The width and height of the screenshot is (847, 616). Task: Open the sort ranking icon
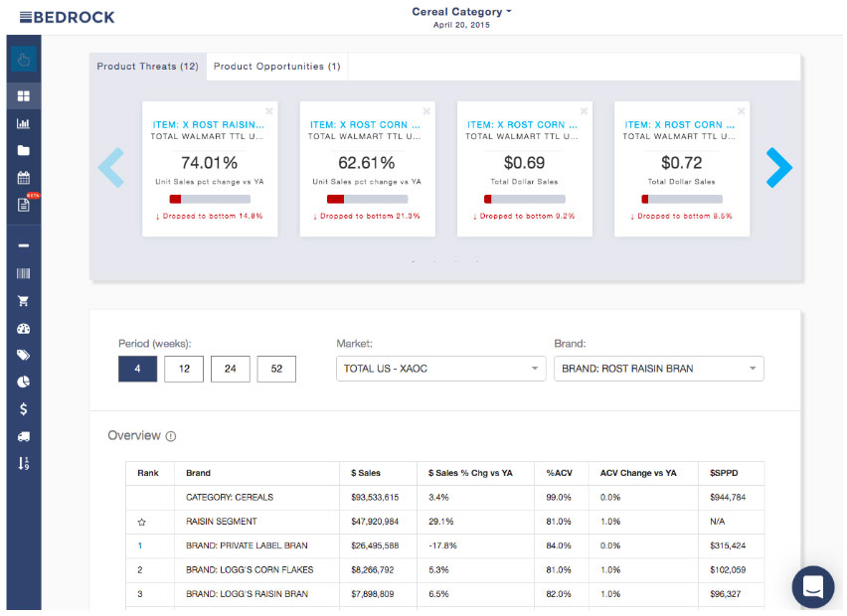pos(23,463)
